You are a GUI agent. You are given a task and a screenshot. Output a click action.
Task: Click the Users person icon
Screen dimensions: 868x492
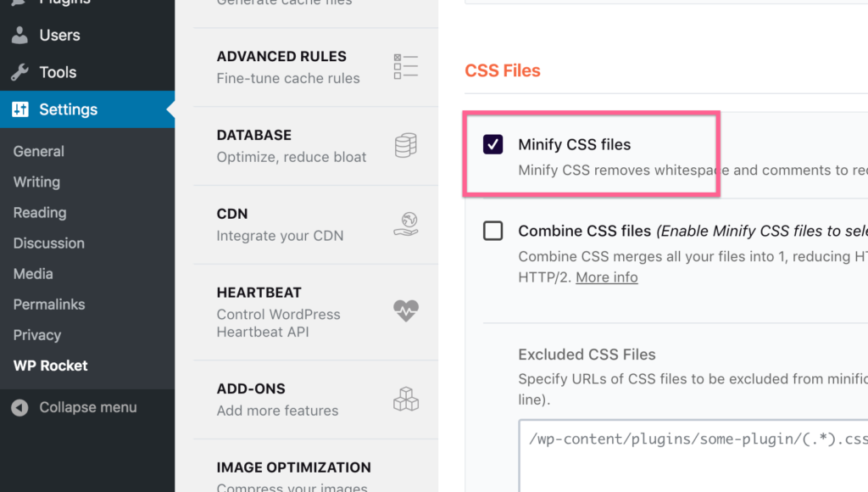[x=19, y=36]
